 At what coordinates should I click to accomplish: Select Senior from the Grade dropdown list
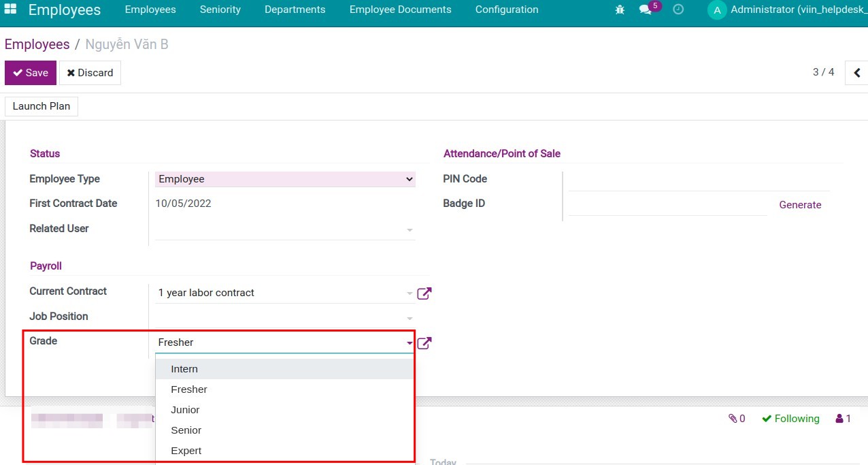(186, 430)
